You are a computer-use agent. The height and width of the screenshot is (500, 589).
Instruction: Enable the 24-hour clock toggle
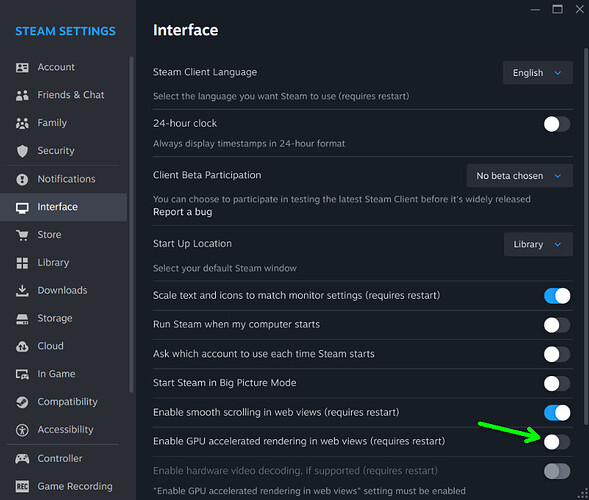(x=557, y=124)
